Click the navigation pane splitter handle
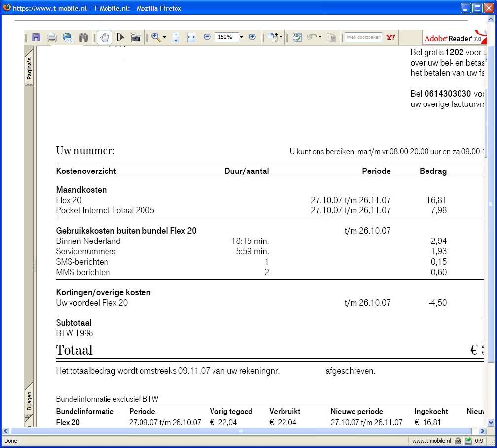497x448 pixels. 35,266
